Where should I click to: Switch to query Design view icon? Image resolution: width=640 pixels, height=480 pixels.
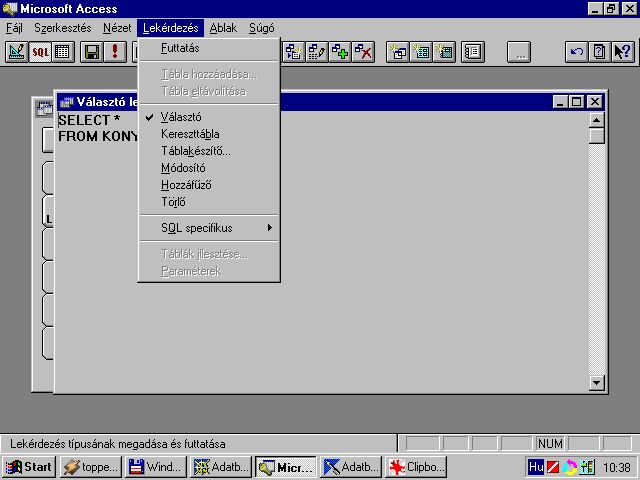pyautogui.click(x=16, y=52)
